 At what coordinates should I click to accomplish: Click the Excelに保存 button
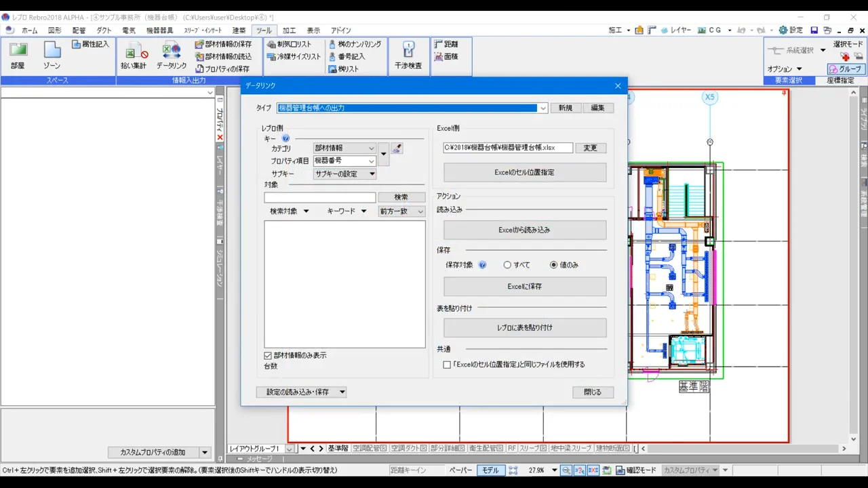click(525, 287)
